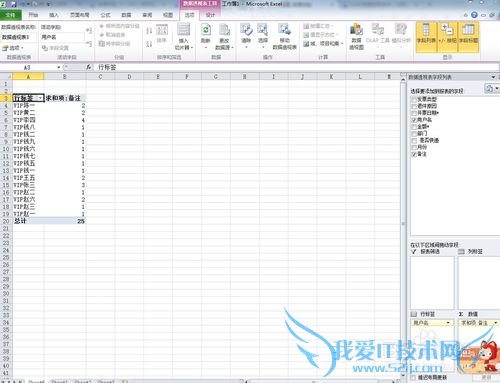Switch to the Page Layout tab
500x383 pixels.
click(x=80, y=15)
